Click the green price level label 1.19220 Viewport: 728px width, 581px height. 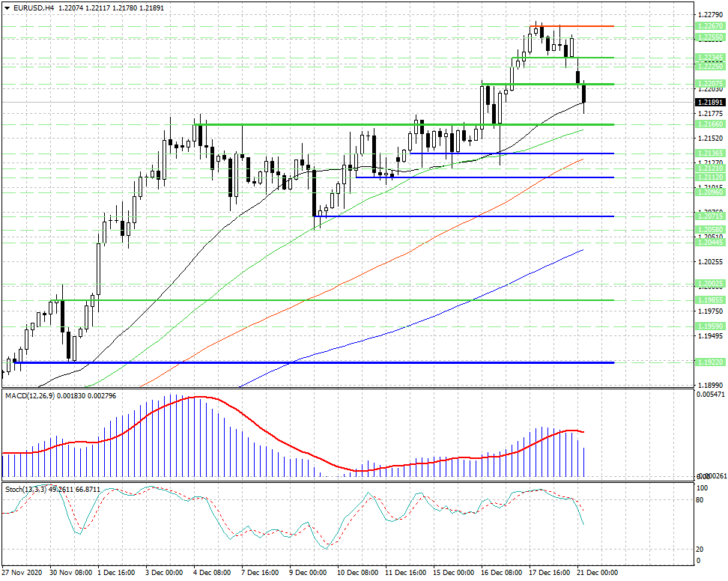[710, 362]
